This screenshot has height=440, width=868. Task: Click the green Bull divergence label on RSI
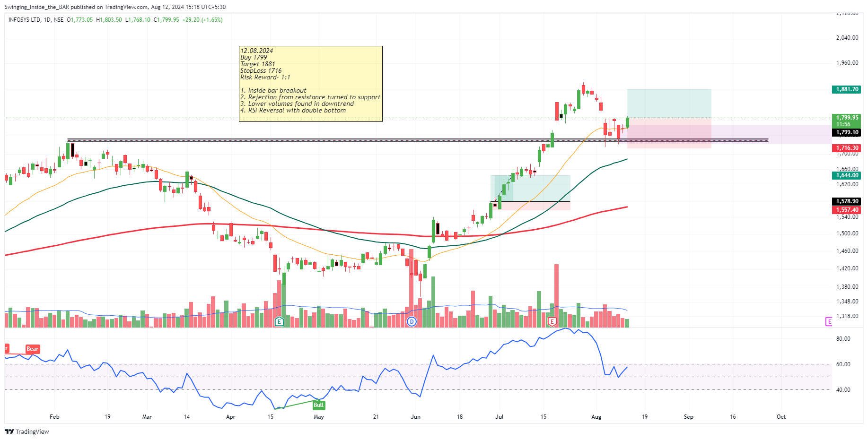319,405
